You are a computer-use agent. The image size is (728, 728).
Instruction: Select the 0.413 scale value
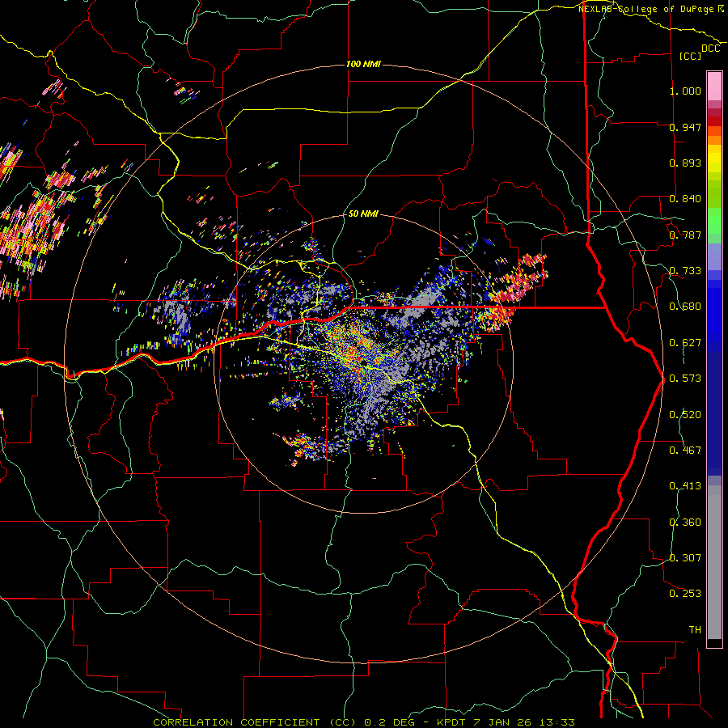[x=685, y=486]
